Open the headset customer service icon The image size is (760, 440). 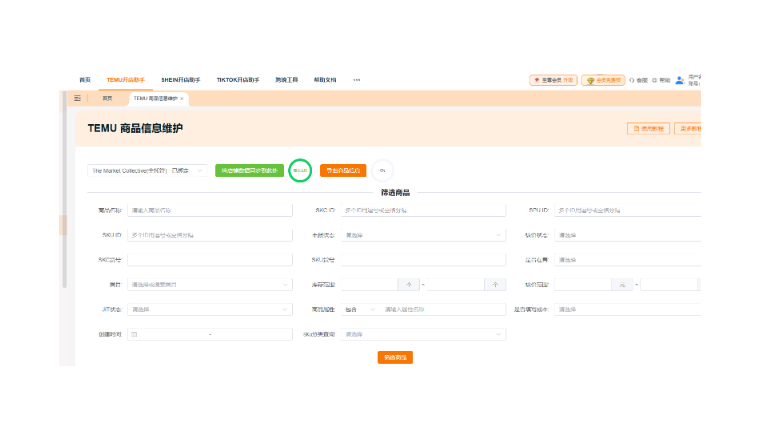[632, 80]
